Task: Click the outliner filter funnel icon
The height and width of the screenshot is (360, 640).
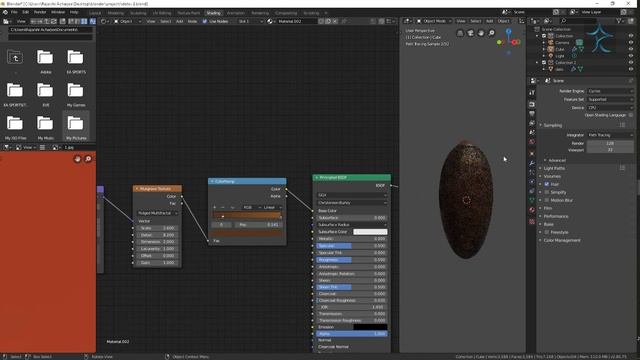Action: 619,21
